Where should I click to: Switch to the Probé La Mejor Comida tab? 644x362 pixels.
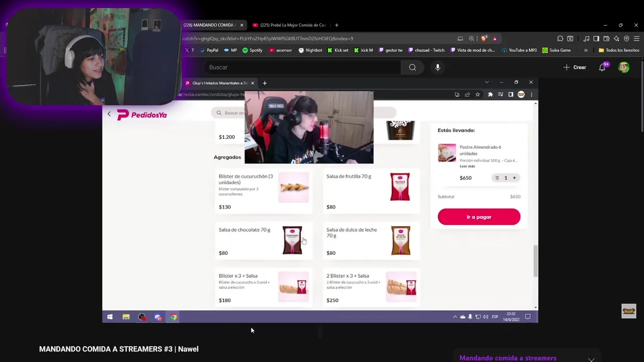click(x=289, y=25)
